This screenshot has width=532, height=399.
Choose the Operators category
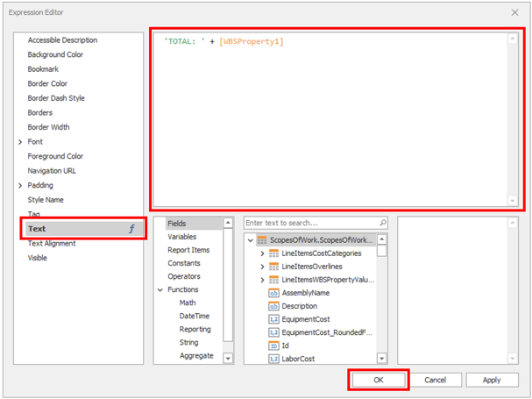coord(184,276)
